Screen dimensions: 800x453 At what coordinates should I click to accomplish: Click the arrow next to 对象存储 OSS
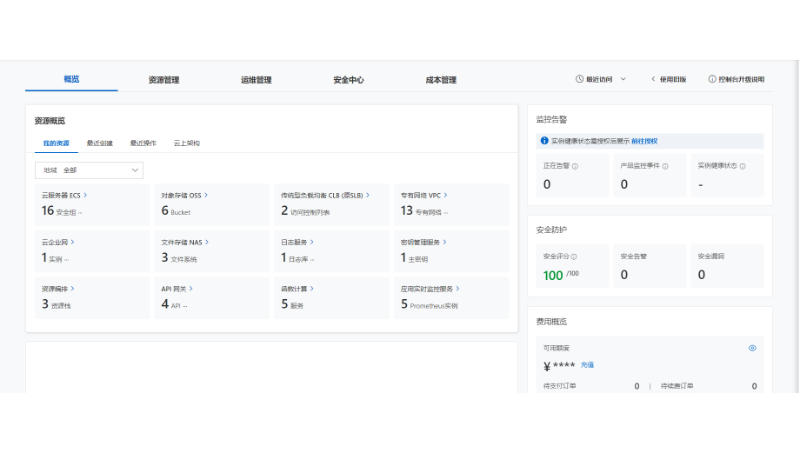(x=206, y=195)
